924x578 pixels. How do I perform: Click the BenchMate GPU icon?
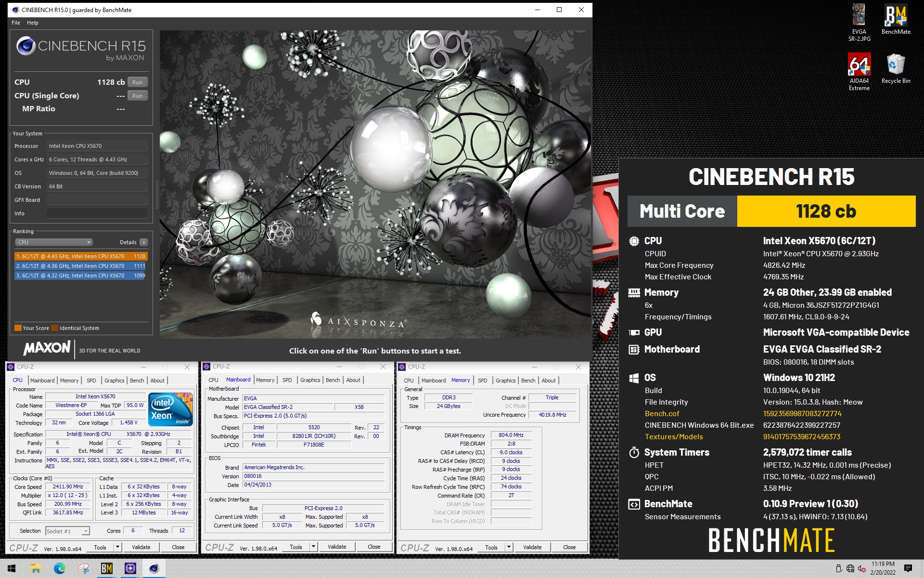pos(634,332)
